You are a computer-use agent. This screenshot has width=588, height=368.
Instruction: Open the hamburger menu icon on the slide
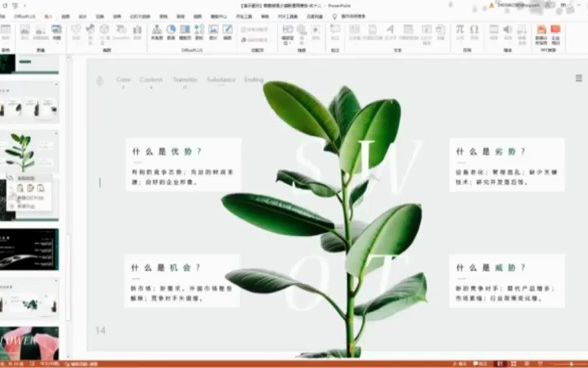[579, 78]
